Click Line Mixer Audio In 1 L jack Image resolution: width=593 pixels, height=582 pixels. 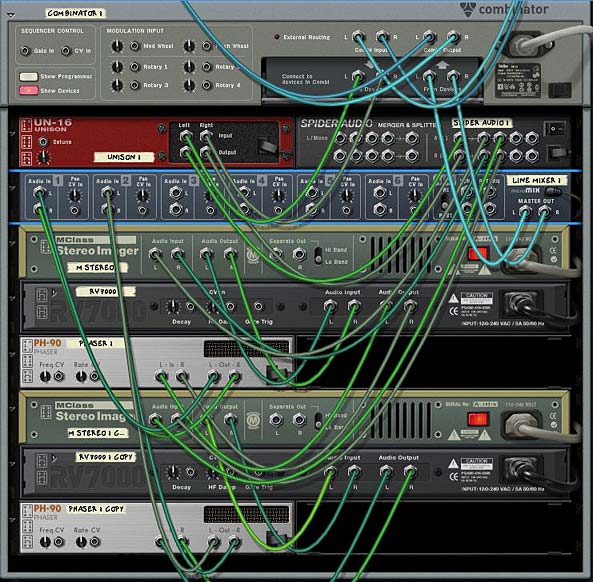(39, 193)
